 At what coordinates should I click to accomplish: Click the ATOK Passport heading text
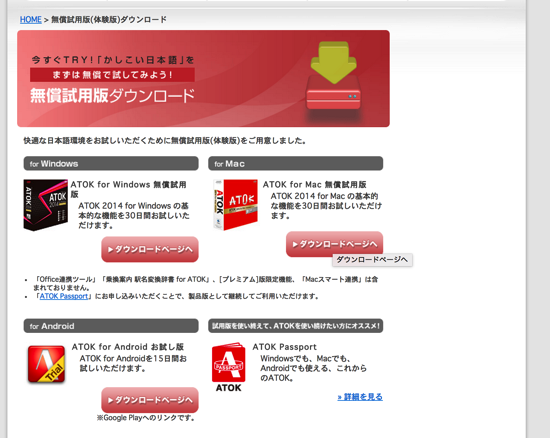pyautogui.click(x=284, y=347)
